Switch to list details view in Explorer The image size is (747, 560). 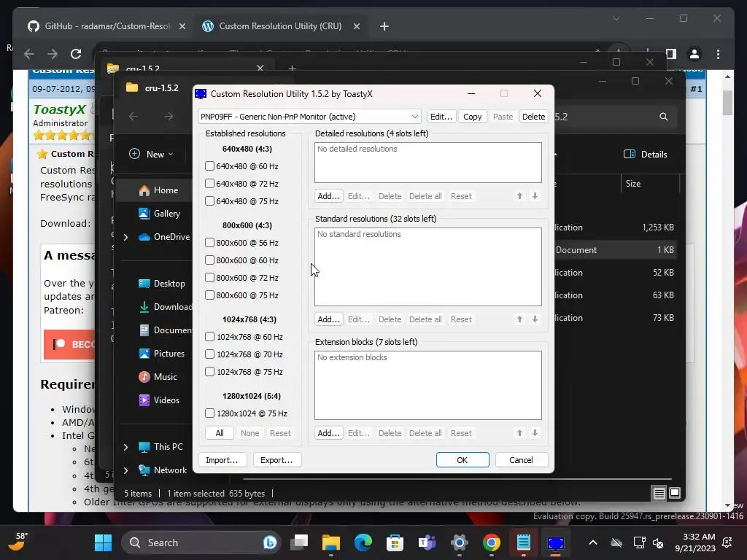click(x=659, y=494)
